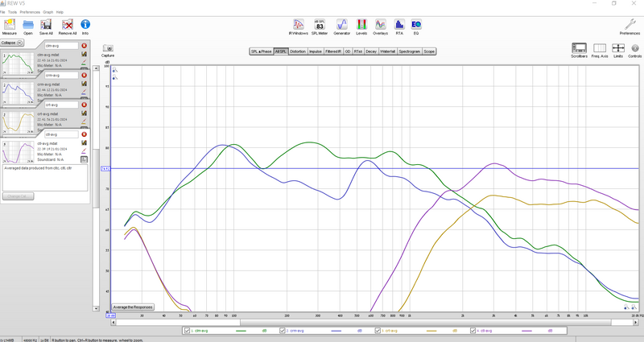Switch to Distortion tab
The height and width of the screenshot is (342, 644).
click(x=298, y=52)
